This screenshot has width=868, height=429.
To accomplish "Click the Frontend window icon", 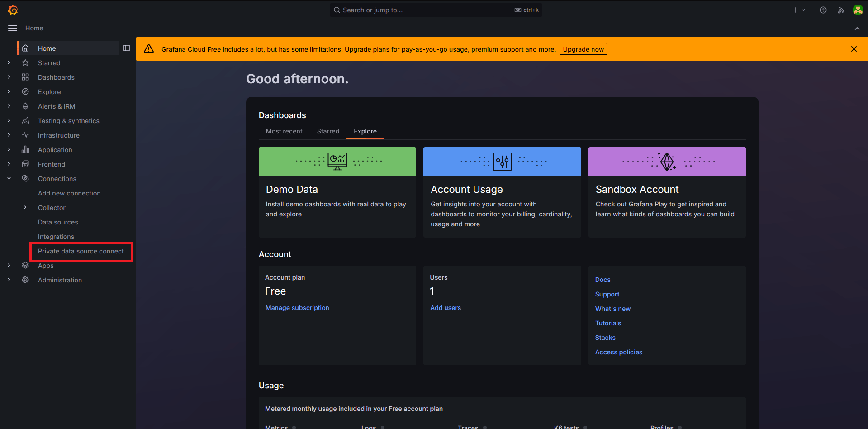I will click(x=25, y=164).
